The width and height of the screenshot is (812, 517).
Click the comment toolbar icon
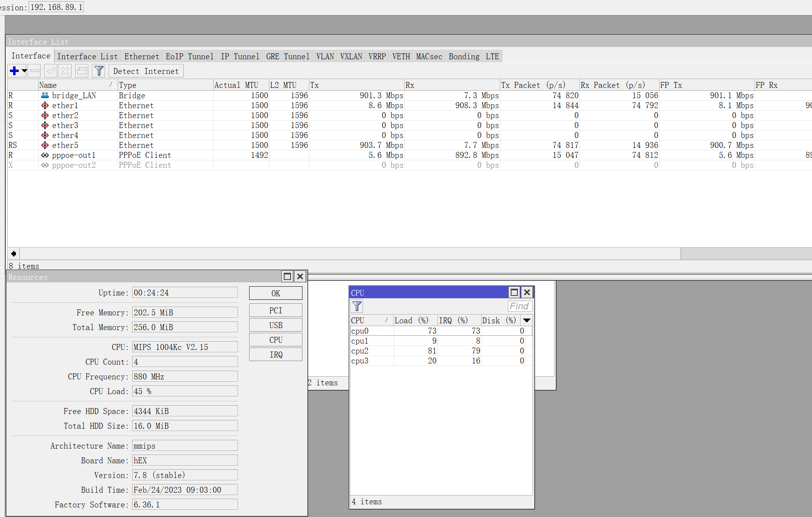82,71
